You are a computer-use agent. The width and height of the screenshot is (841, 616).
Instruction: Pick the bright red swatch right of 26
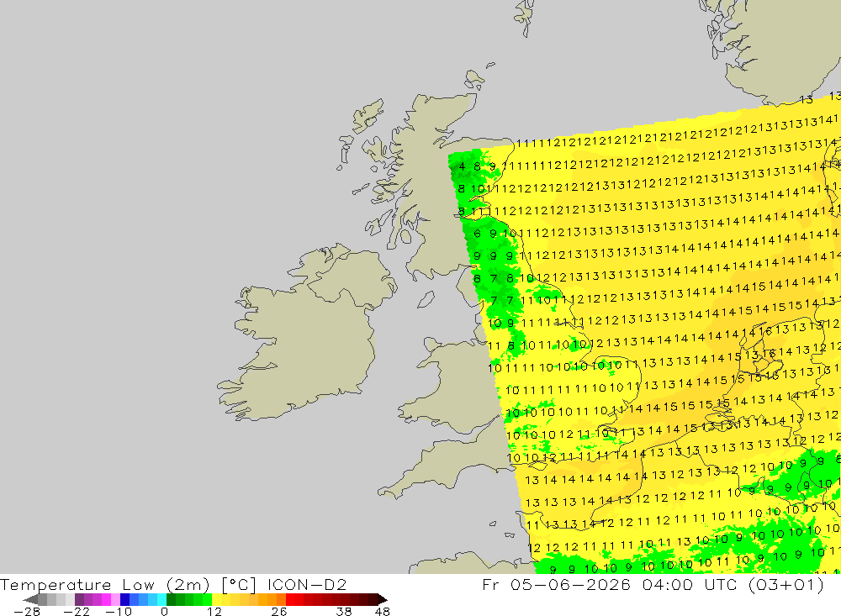point(291,599)
